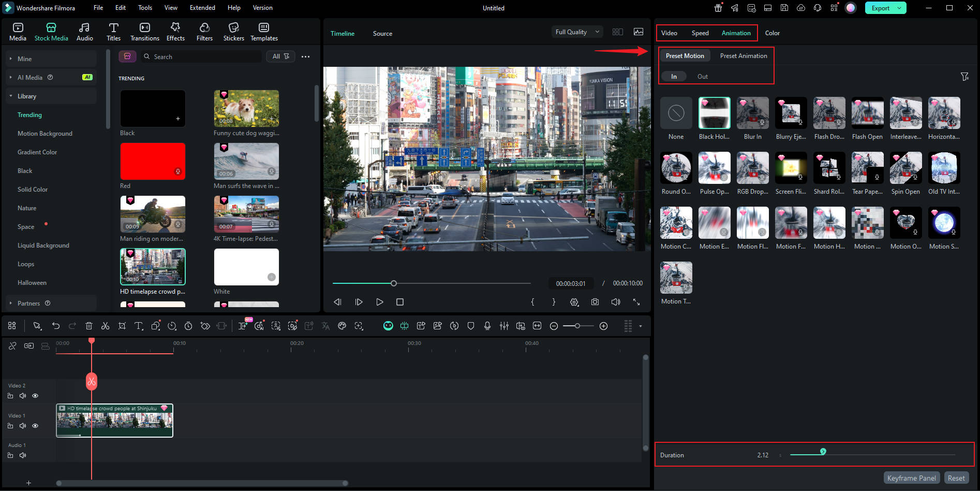Open the Export dropdown arrow
The image size is (980, 491).
click(x=900, y=8)
